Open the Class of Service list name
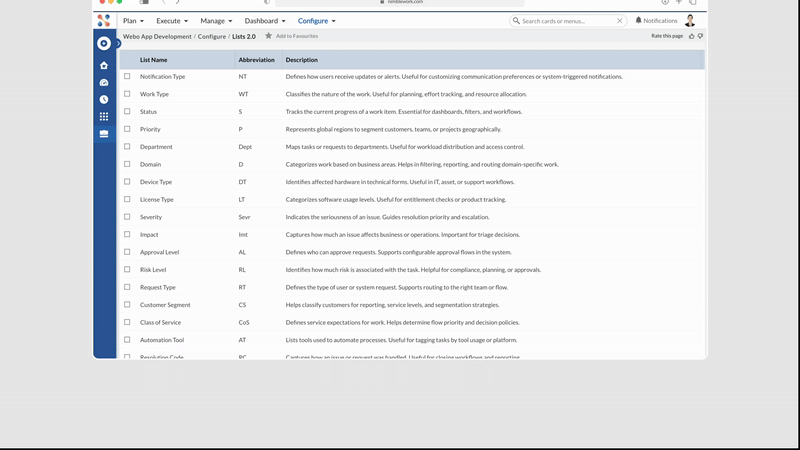The width and height of the screenshot is (800, 450). [160, 322]
